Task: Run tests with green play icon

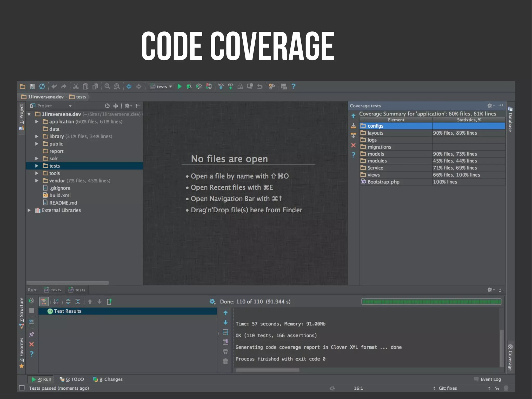Action: click(x=179, y=87)
